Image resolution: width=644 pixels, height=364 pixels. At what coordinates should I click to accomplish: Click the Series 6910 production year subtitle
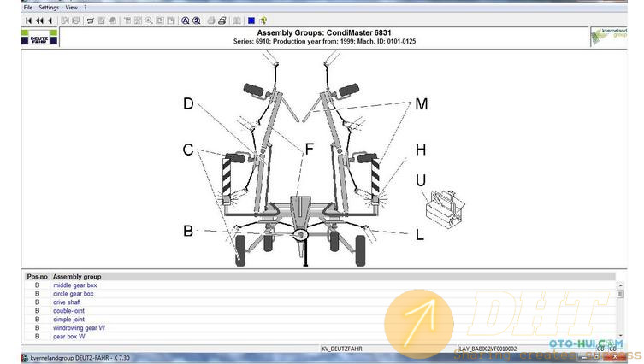coord(324,42)
